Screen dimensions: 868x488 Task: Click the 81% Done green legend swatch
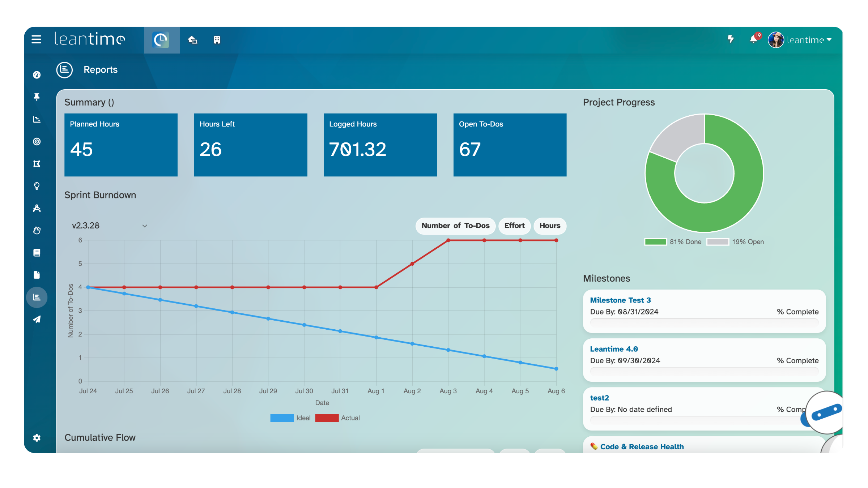tap(655, 242)
